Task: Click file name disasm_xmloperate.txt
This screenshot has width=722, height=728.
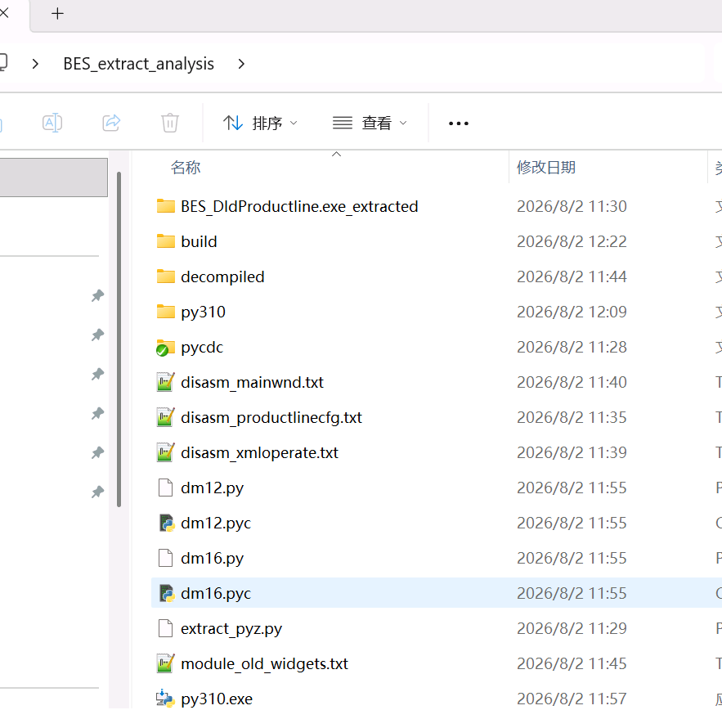Action: 259,452
